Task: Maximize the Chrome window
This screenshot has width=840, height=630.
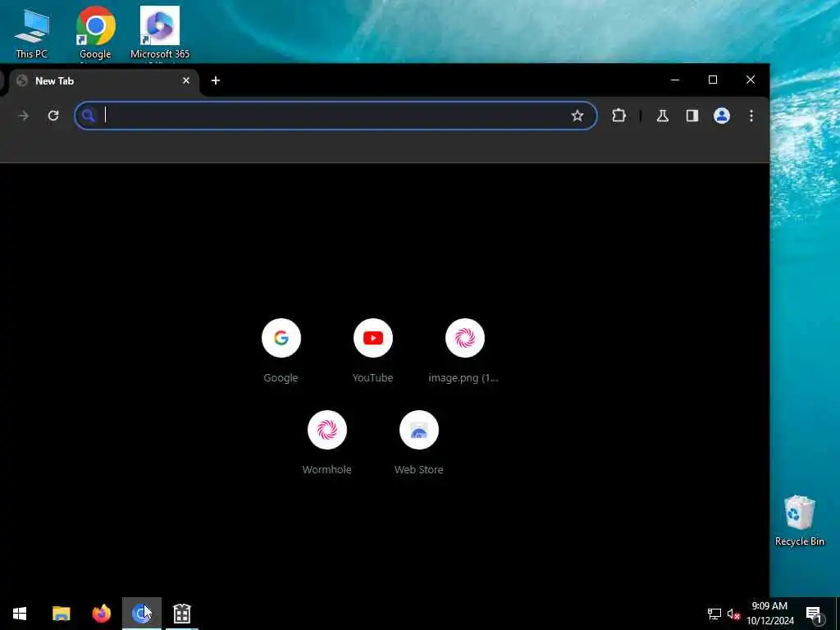Action: (713, 80)
